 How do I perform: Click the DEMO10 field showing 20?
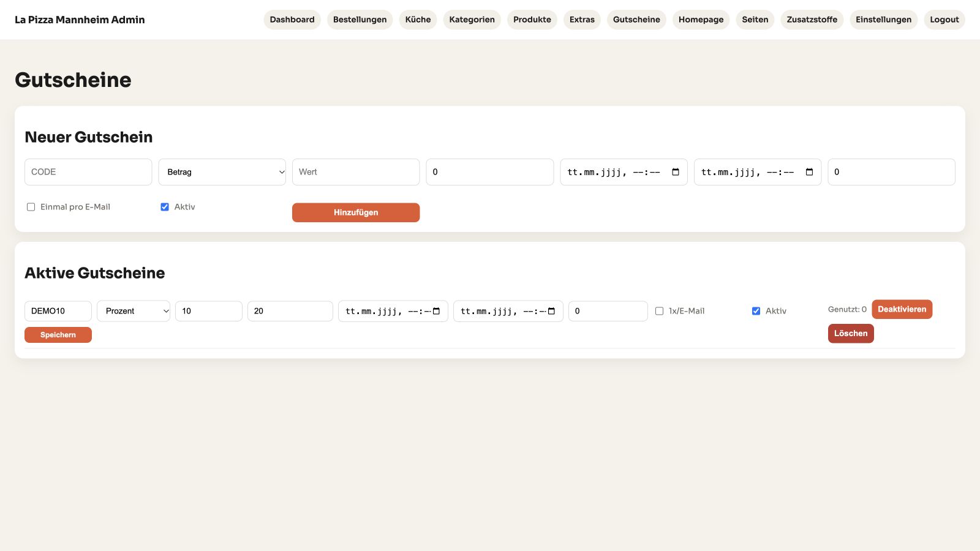(x=290, y=311)
